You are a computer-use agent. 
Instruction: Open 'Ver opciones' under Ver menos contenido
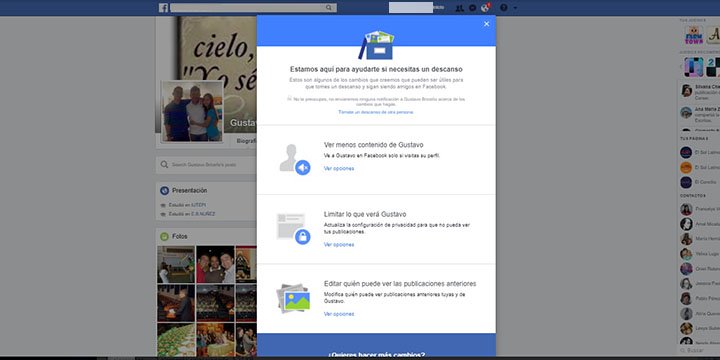339,169
